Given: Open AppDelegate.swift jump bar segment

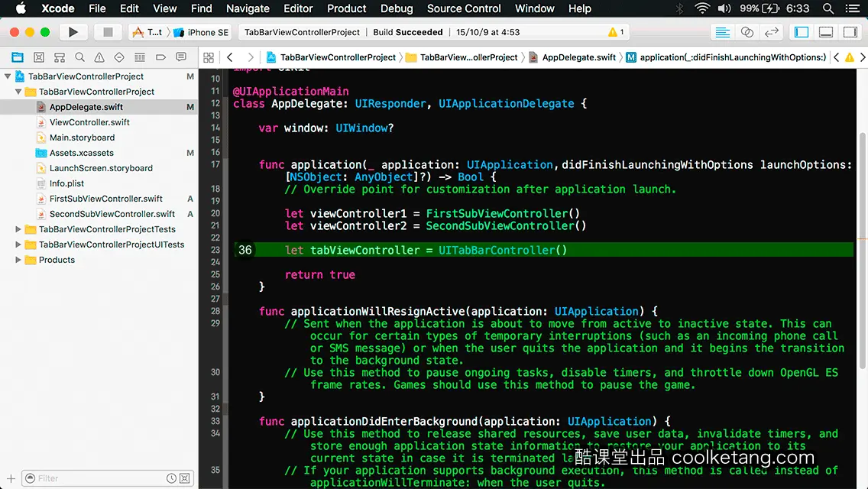Looking at the screenshot, I should coord(572,57).
